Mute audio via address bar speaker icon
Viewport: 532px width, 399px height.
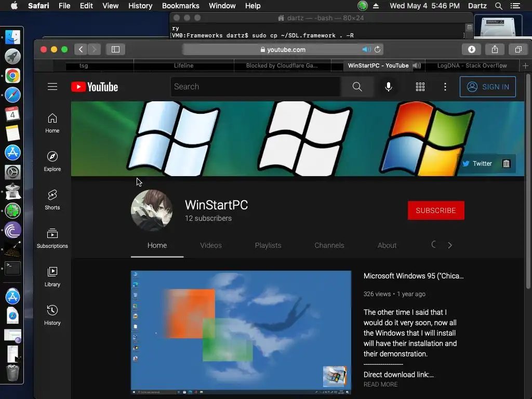pyautogui.click(x=366, y=49)
